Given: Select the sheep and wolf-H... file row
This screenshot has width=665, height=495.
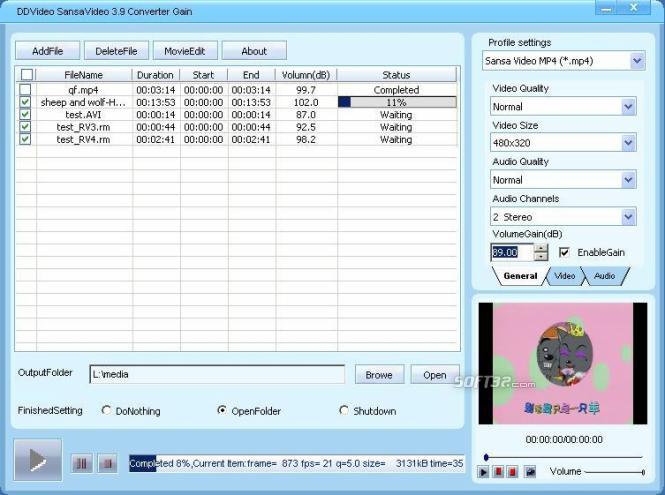Looking at the screenshot, I should [237, 102].
